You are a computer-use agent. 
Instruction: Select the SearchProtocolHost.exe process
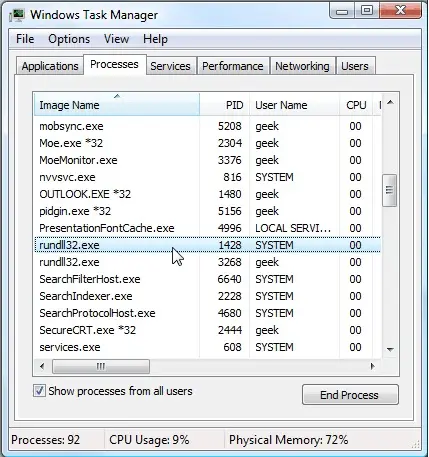pyautogui.click(x=207, y=313)
